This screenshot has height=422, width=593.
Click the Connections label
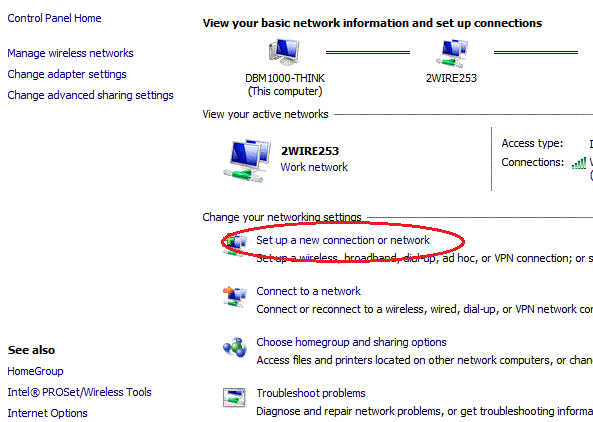532,162
